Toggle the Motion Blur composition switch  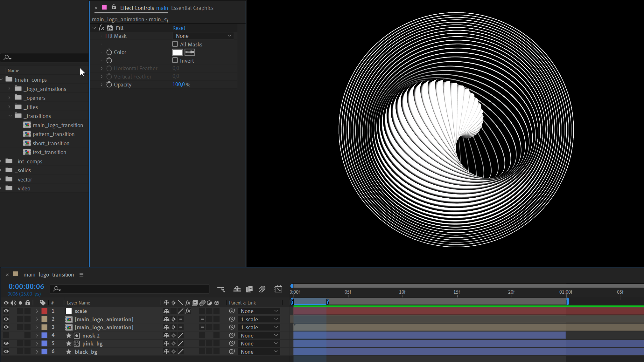[262, 289]
